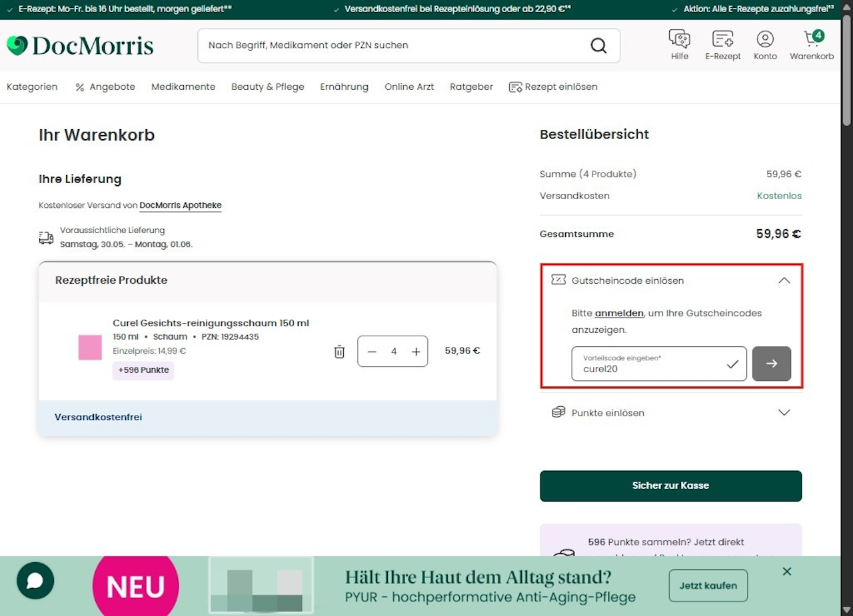Click the Jetzt kaufen banner button

tap(708, 586)
